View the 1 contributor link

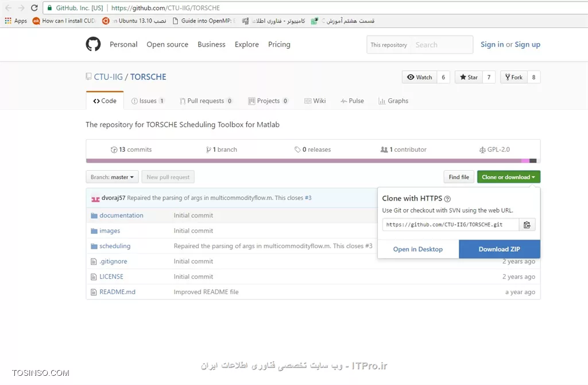(x=404, y=149)
